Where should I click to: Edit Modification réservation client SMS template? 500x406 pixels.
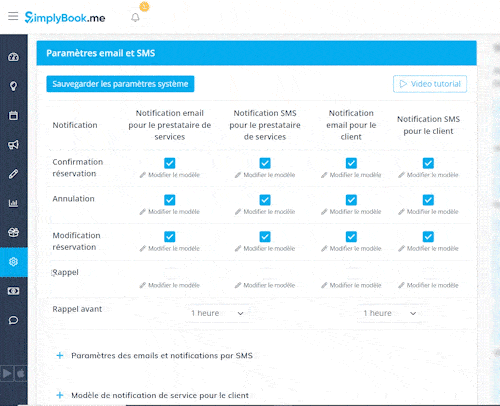coord(428,249)
